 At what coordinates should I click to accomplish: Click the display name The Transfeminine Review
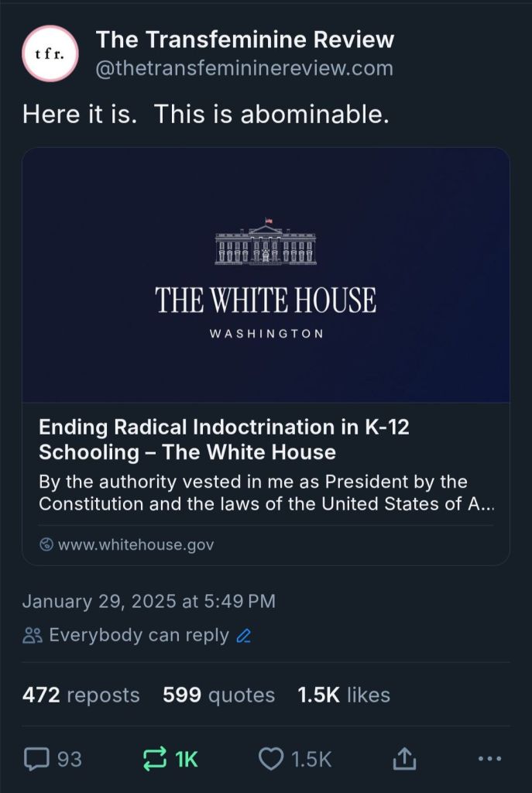[245, 39]
